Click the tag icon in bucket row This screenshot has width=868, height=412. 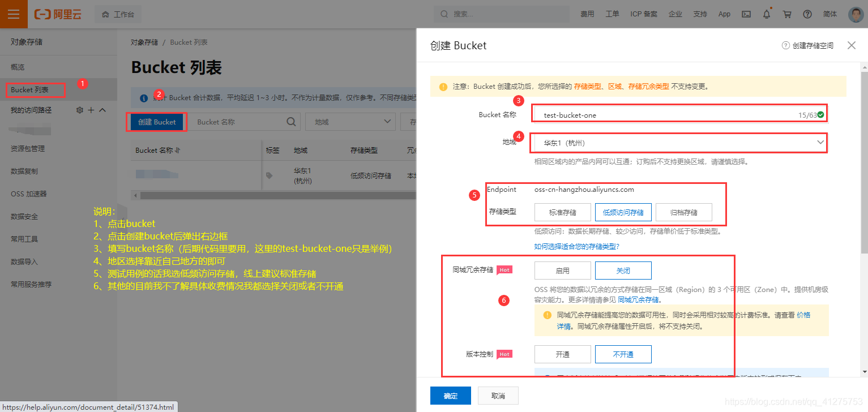[270, 176]
